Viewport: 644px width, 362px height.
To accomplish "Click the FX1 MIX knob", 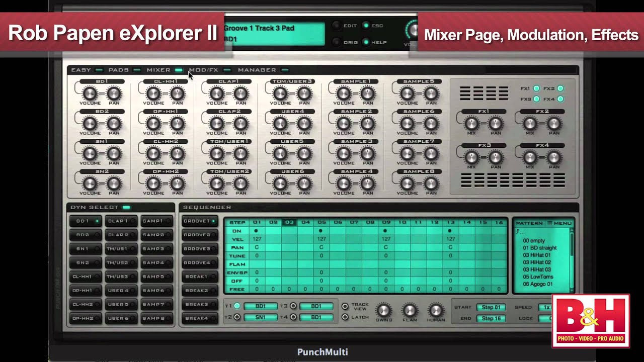I will [471, 123].
